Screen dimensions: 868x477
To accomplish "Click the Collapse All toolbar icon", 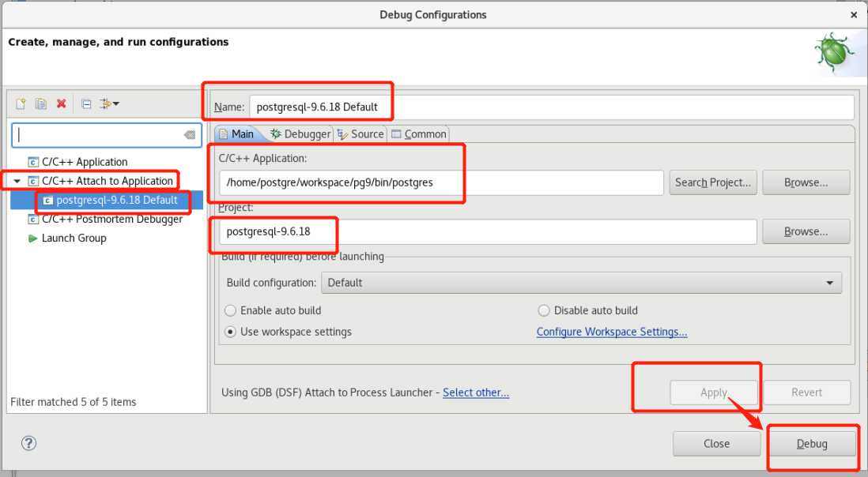I will [86, 103].
